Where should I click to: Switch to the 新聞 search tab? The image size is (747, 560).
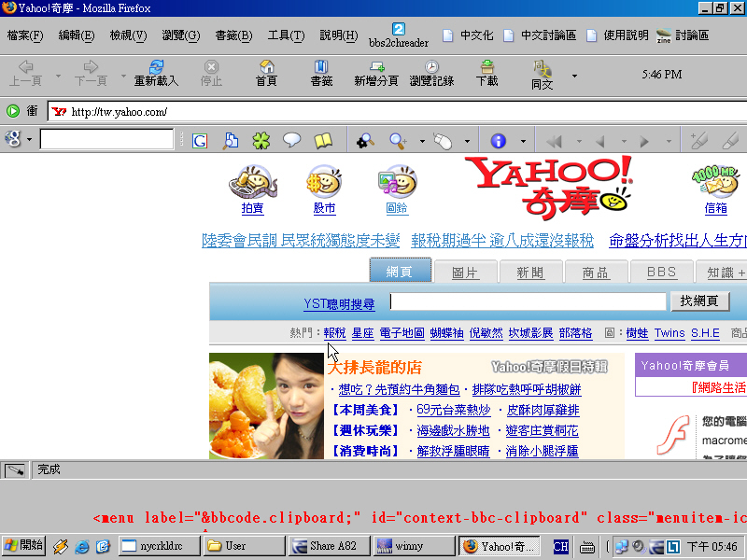tap(529, 273)
